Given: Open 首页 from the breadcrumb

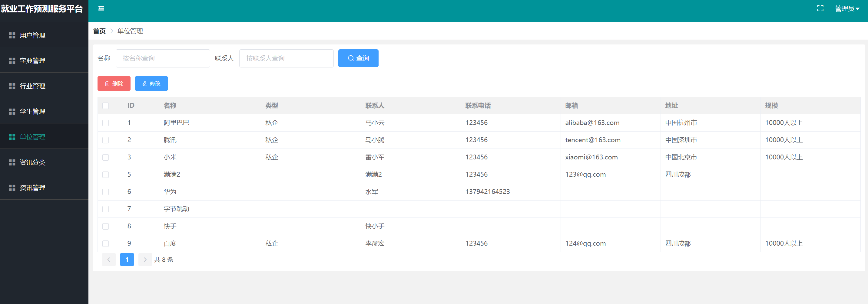Looking at the screenshot, I should [99, 31].
